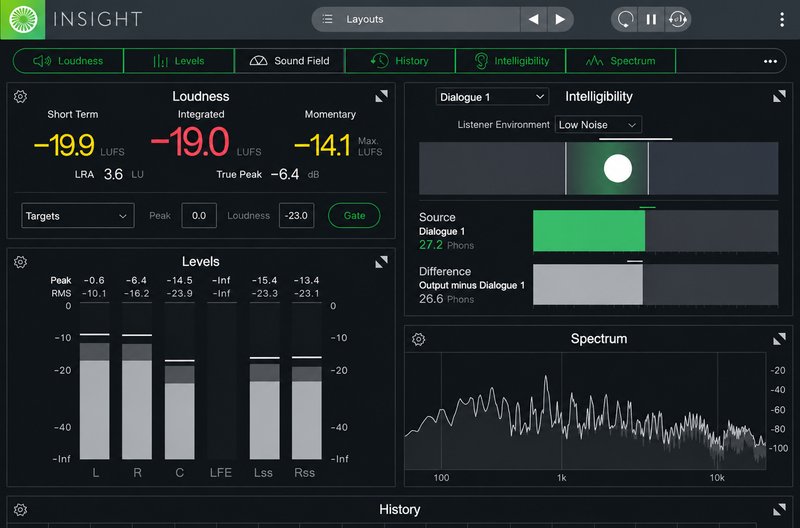Click the Lss channel level meter
Image resolution: width=800 pixels, height=528 pixels.
pyautogui.click(x=264, y=381)
